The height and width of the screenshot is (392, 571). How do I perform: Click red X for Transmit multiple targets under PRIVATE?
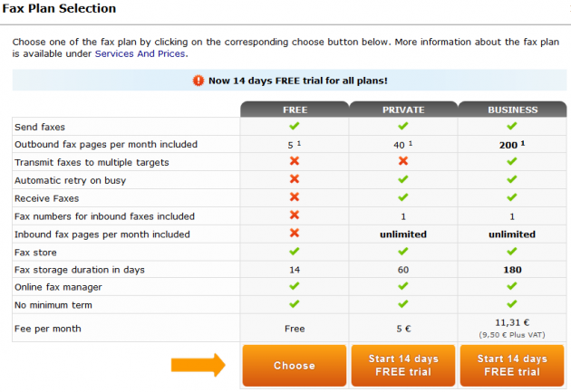[403, 161]
